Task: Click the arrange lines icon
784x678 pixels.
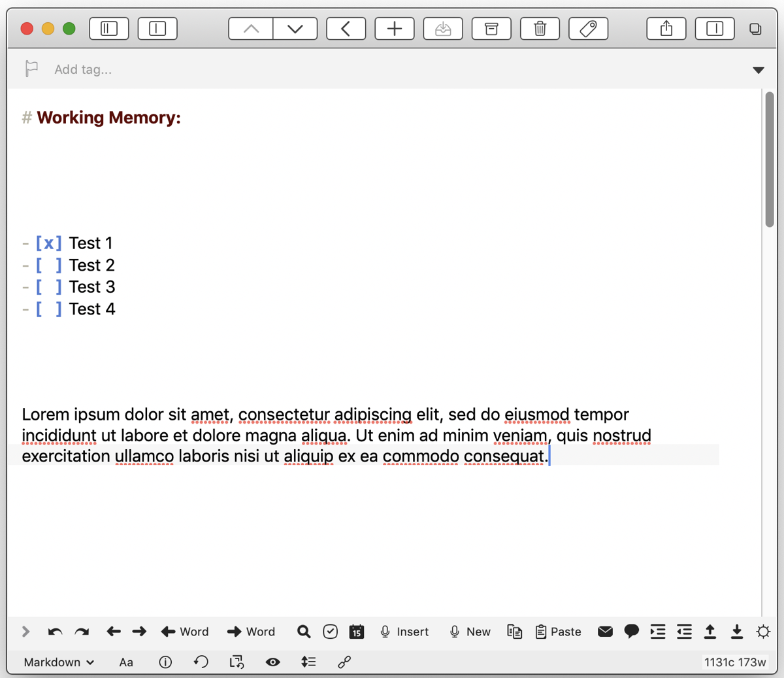Action: 308,662
